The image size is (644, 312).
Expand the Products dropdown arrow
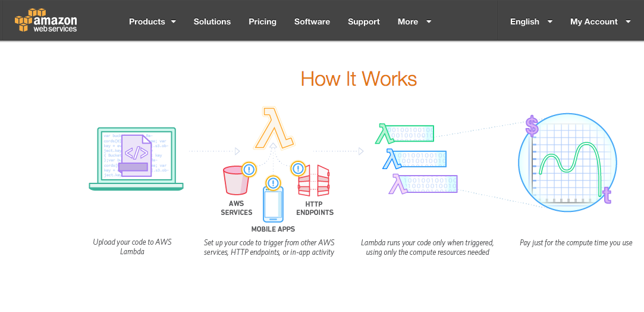coord(173,22)
